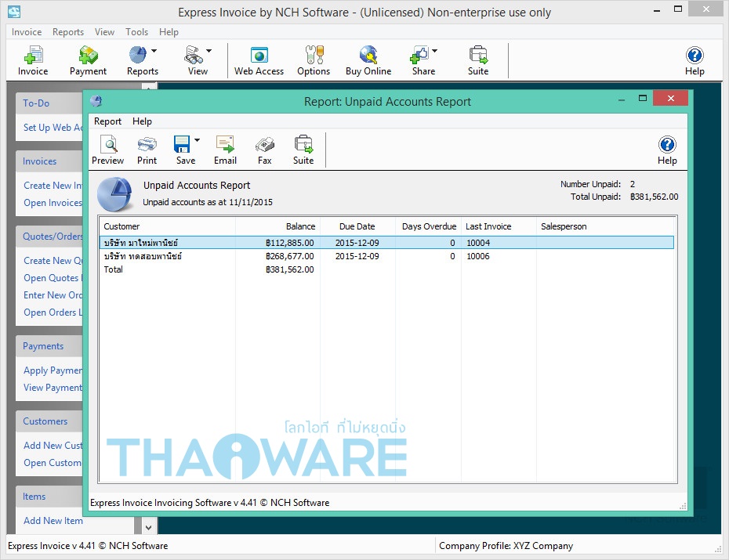Click the Last Invoice column header
The height and width of the screenshot is (560, 729).
tap(499, 226)
